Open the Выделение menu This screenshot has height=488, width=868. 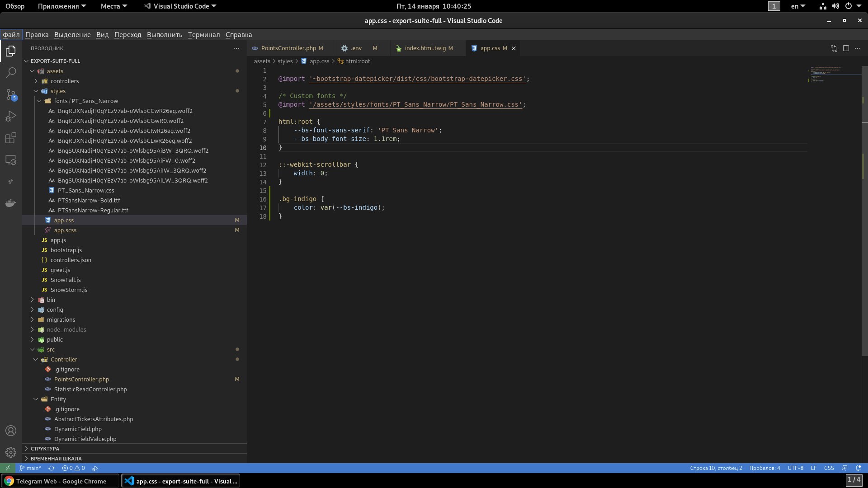point(72,35)
